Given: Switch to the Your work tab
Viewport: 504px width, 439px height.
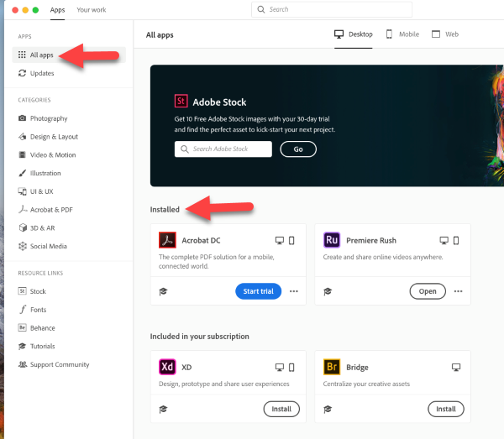Looking at the screenshot, I should [92, 10].
